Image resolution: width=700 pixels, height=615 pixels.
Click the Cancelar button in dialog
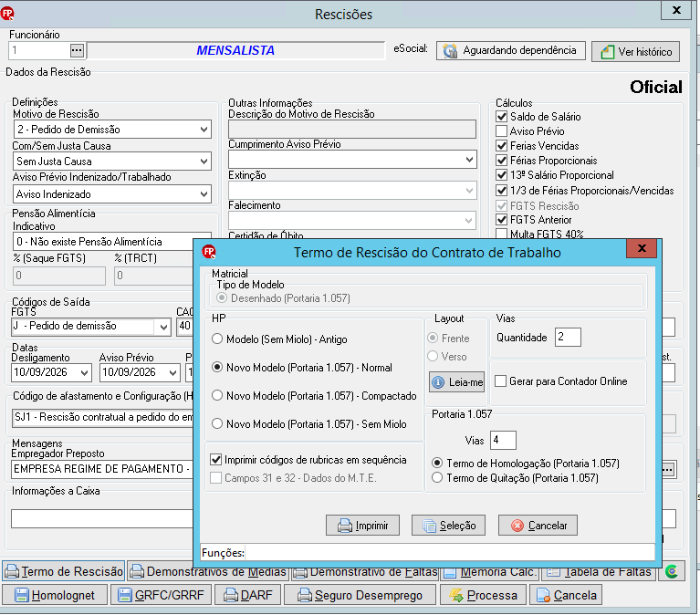pos(538,526)
